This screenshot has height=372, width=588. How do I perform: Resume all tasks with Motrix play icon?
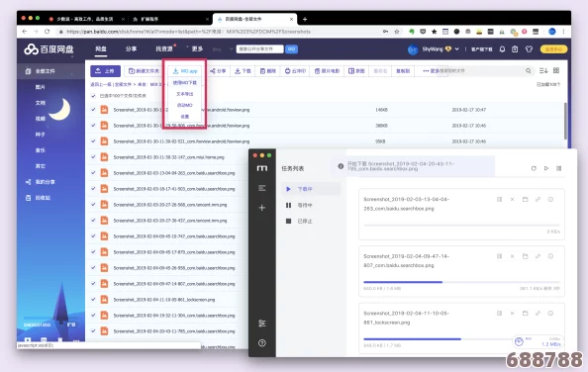546,168
